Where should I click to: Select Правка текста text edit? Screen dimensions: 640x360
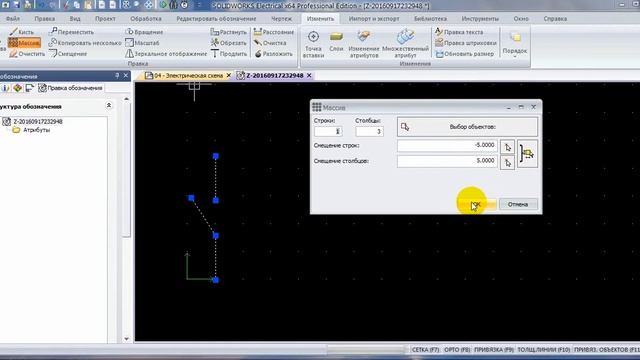[459, 32]
